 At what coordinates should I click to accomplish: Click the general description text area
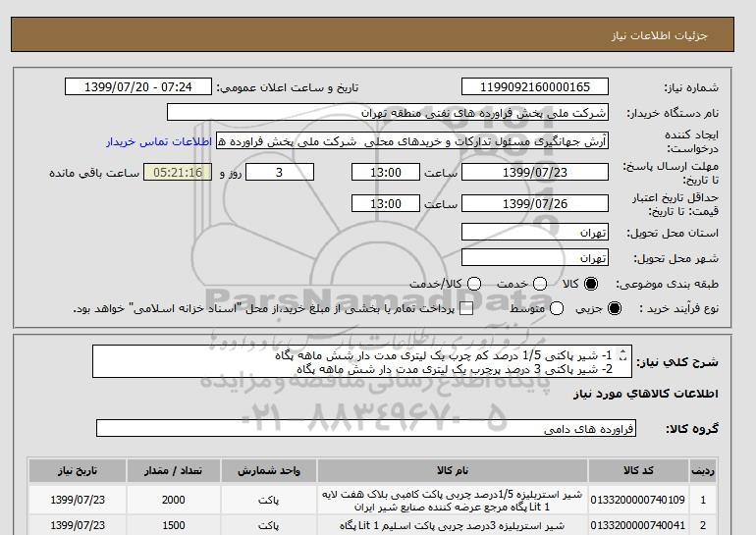coord(361,361)
